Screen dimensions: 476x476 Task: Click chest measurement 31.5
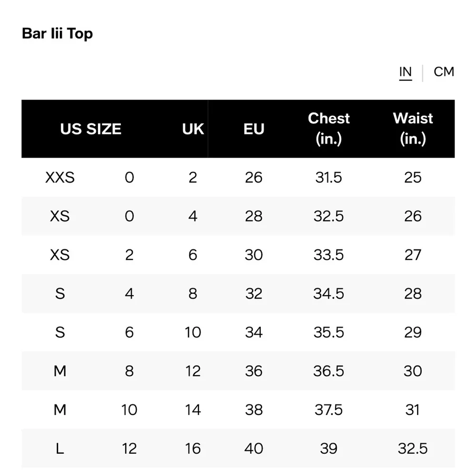point(328,178)
